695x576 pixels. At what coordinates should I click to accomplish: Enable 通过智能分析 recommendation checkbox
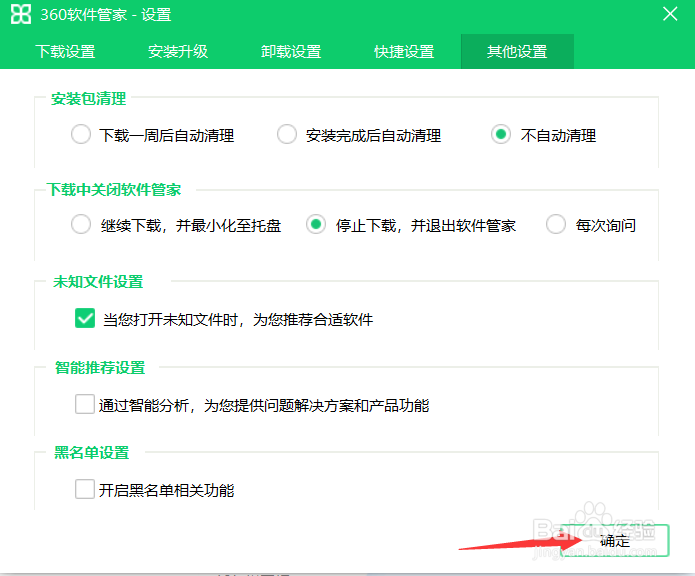click(85, 404)
